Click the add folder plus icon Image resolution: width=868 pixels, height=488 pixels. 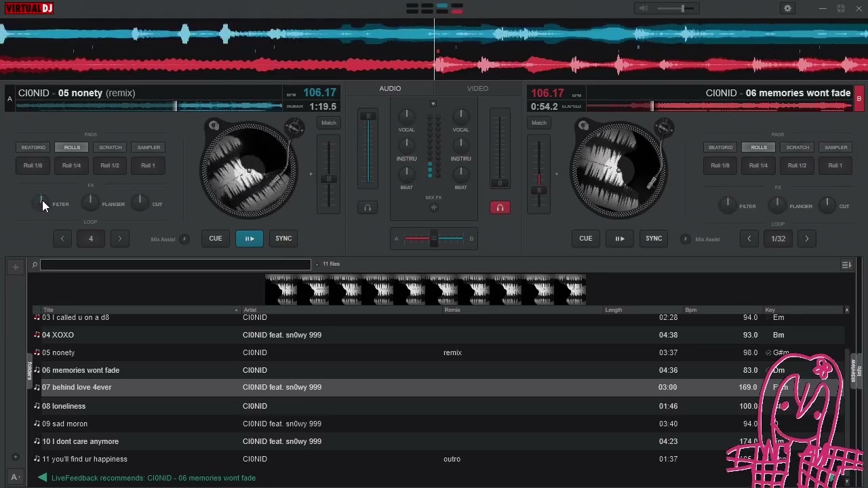point(15,267)
